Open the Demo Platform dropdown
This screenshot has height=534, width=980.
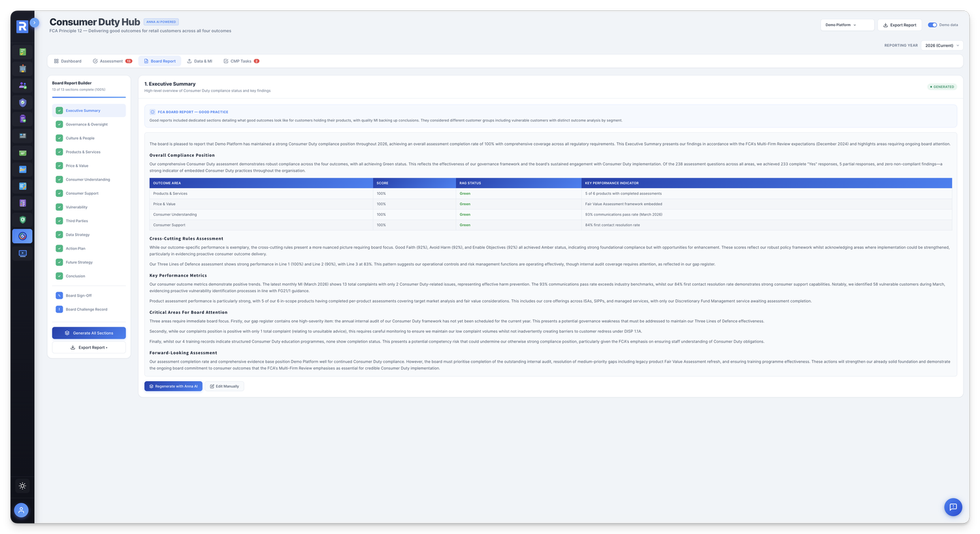[x=847, y=25]
